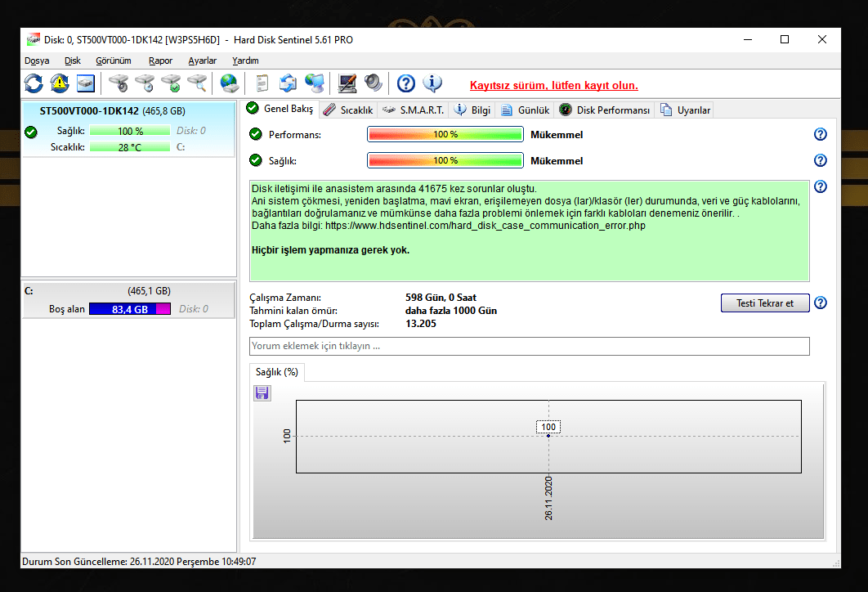868x592 pixels.
Task: Minimize the Hard Disk Sentinel window
Action: tap(748, 39)
